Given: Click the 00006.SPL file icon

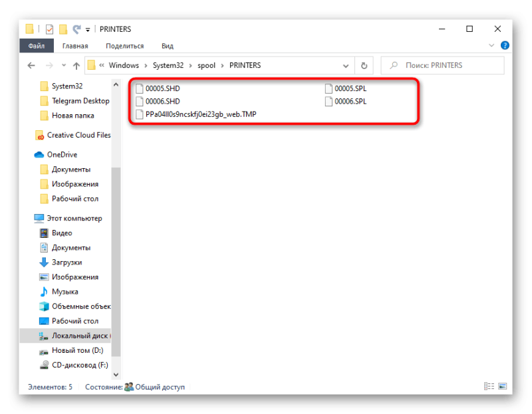Looking at the screenshot, I should coord(329,102).
